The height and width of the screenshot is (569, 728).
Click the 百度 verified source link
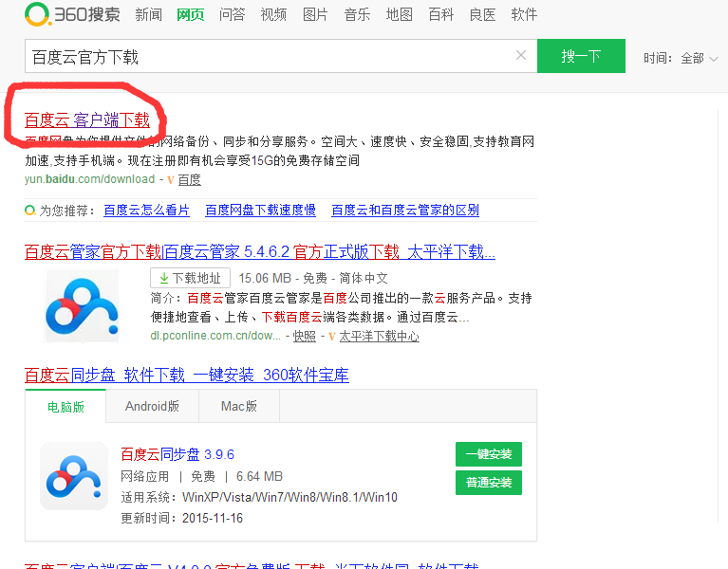point(190,179)
